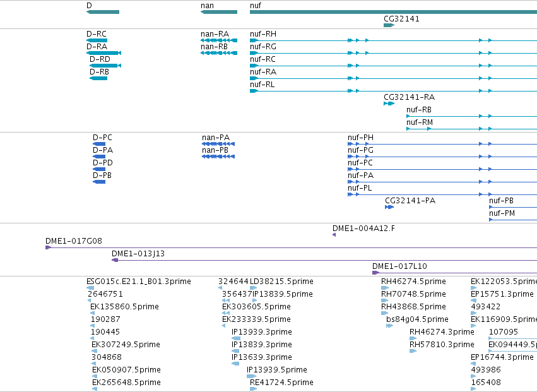Select protein nuf-PG
The height and width of the screenshot is (392, 537).
[x=442, y=157]
